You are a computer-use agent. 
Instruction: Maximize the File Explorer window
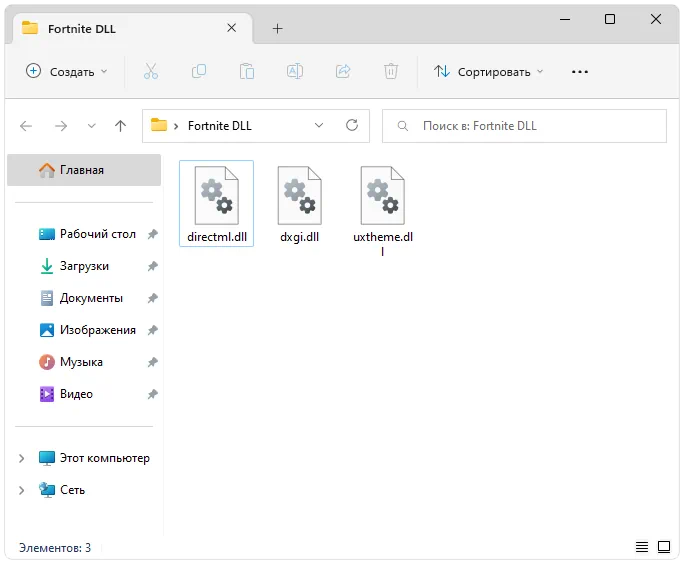[610, 19]
